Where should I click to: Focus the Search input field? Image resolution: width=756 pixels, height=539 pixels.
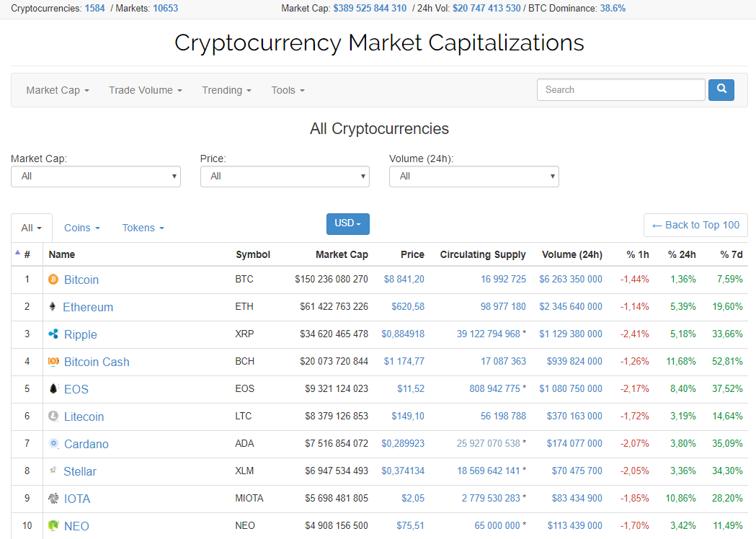point(621,90)
